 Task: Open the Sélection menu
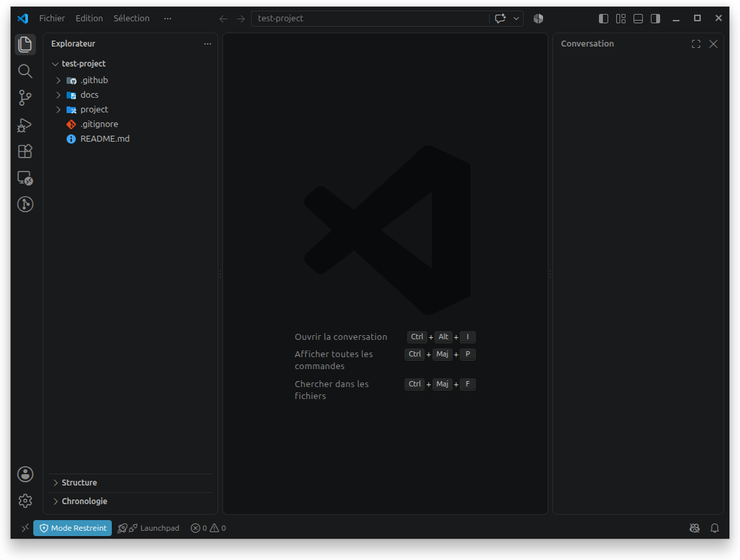[x=132, y=19]
